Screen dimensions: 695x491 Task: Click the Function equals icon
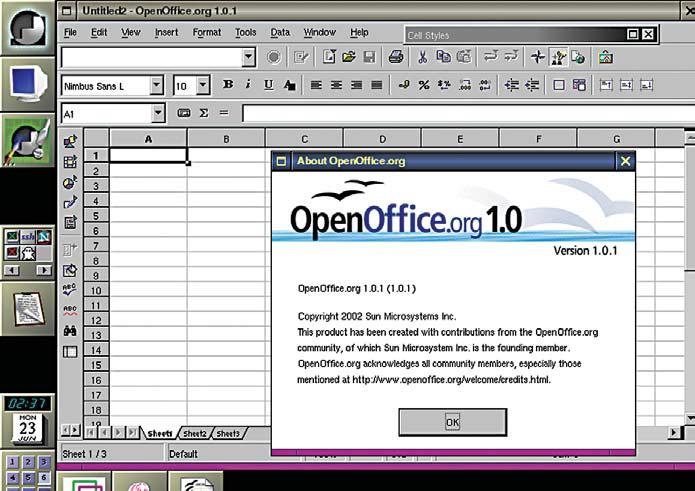pyautogui.click(x=224, y=113)
